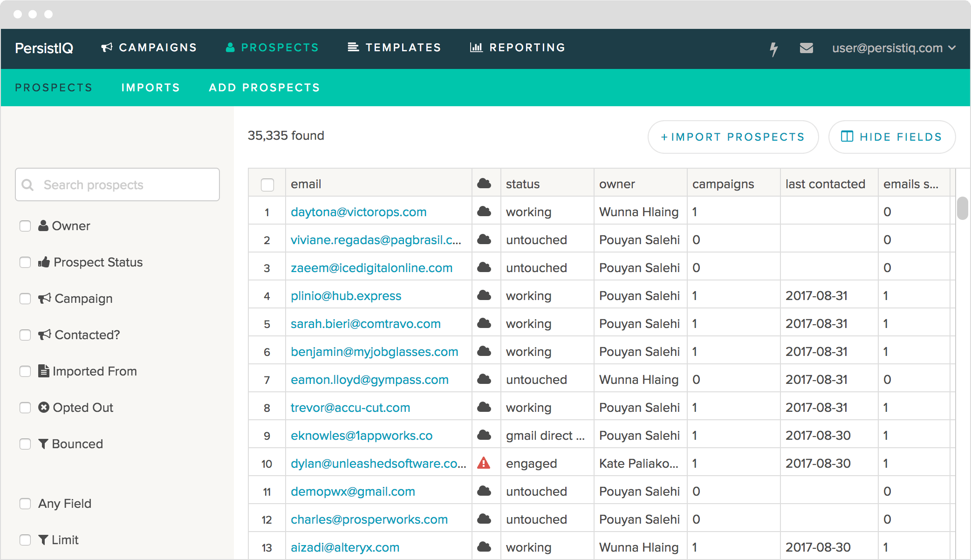971x560 pixels.
Task: Check the Imported From filter
Action: point(25,371)
